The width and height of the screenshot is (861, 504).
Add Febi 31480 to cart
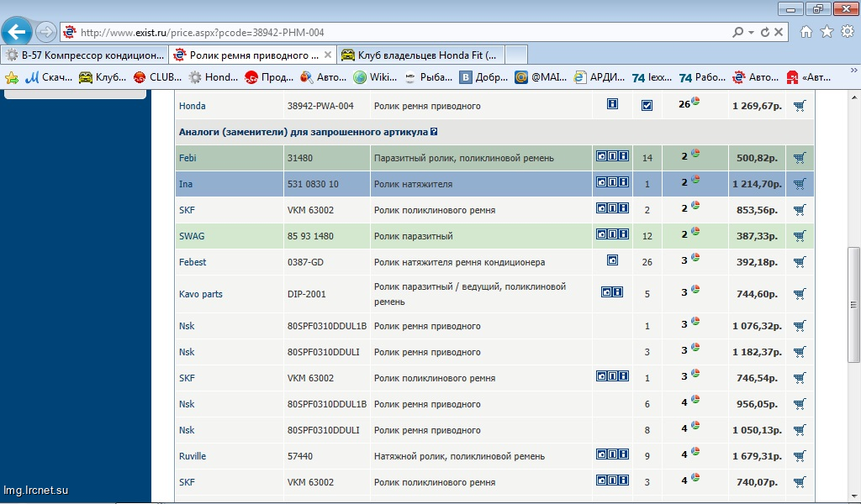[x=800, y=159]
